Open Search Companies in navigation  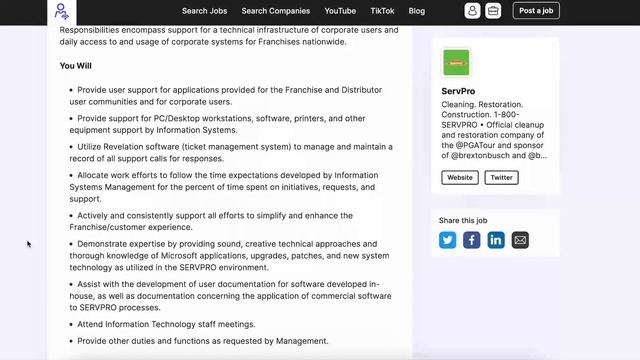(276, 11)
